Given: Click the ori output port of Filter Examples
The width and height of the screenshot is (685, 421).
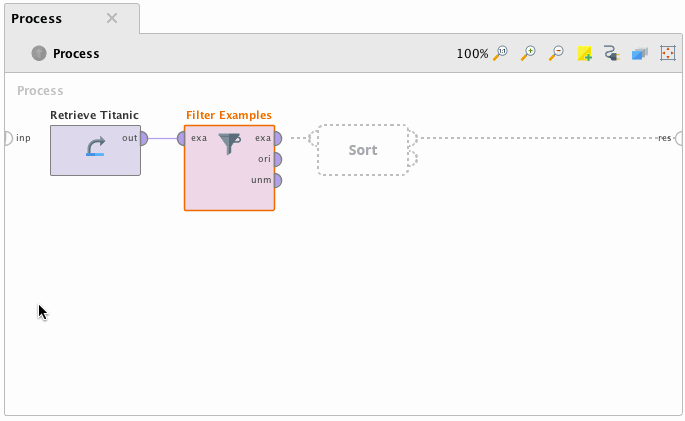Looking at the screenshot, I should (x=276, y=159).
